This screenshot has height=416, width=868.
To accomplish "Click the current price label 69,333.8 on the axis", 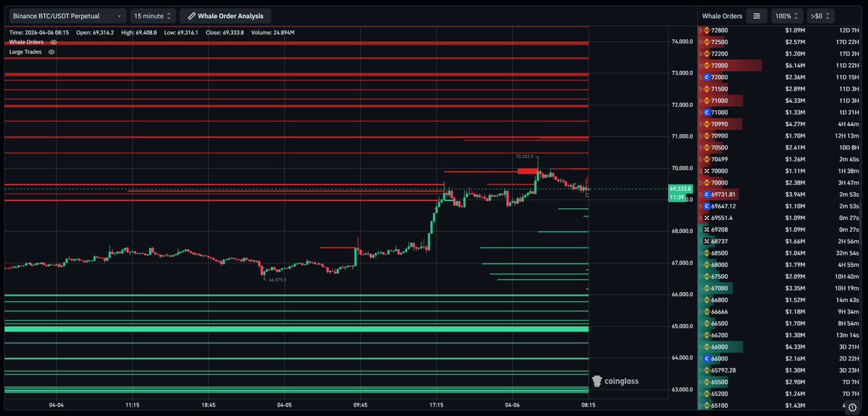I will (x=681, y=189).
